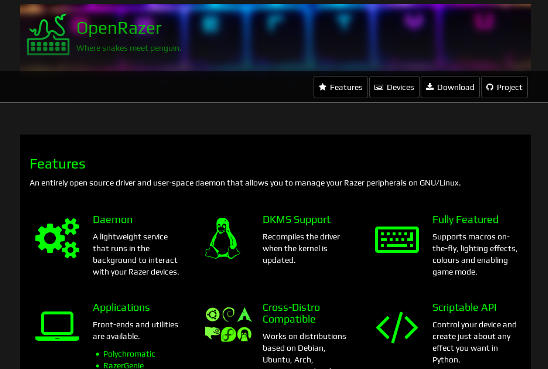Viewport: 548px width, 369px height.
Task: Click the openSUSE chameleon logo
Action: pyautogui.click(x=212, y=333)
